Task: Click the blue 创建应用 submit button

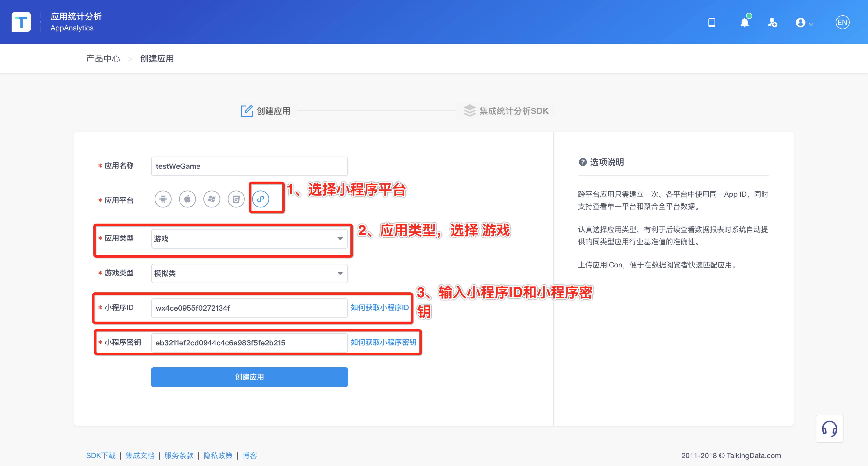Action: click(x=249, y=377)
